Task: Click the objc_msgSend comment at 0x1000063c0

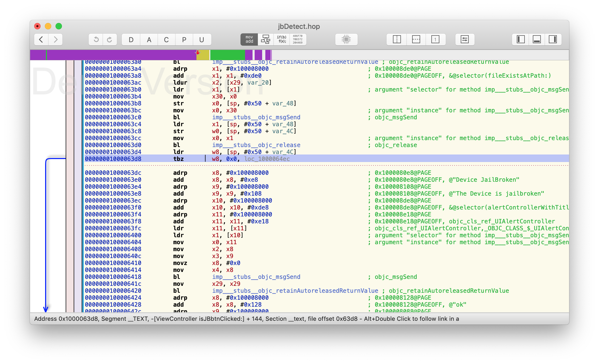Action: coord(396,117)
